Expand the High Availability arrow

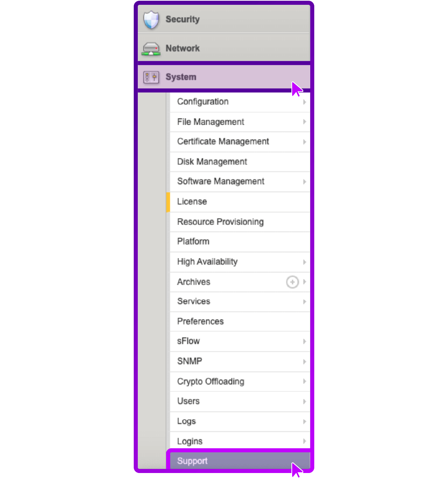[x=305, y=262]
